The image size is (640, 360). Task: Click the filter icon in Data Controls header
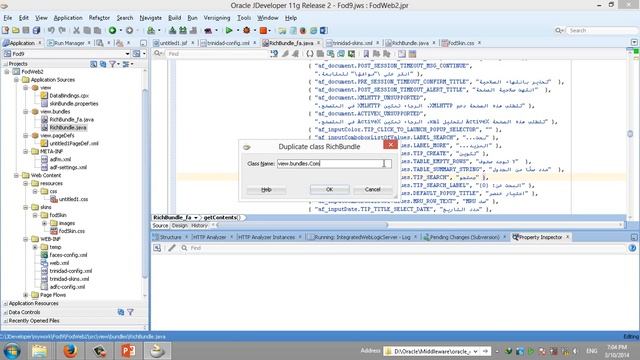click(131, 312)
